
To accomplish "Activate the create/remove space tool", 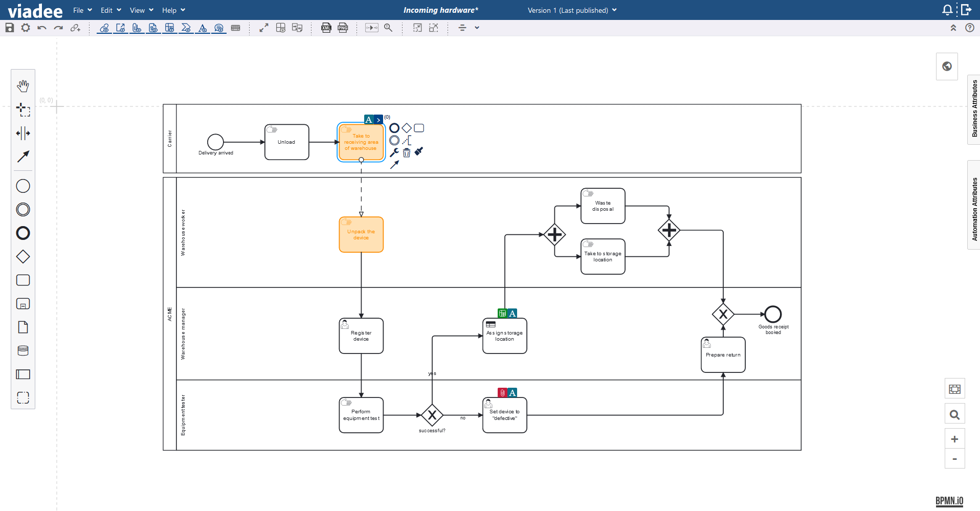I will point(23,133).
